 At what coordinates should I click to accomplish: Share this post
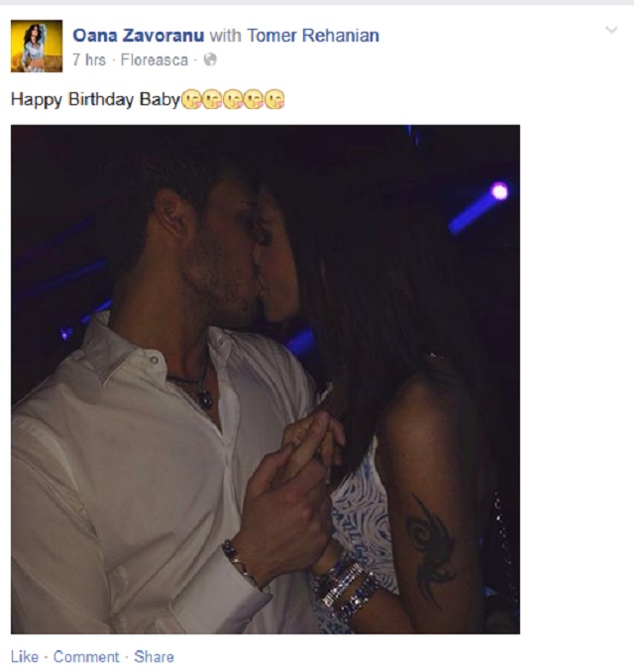[154, 656]
